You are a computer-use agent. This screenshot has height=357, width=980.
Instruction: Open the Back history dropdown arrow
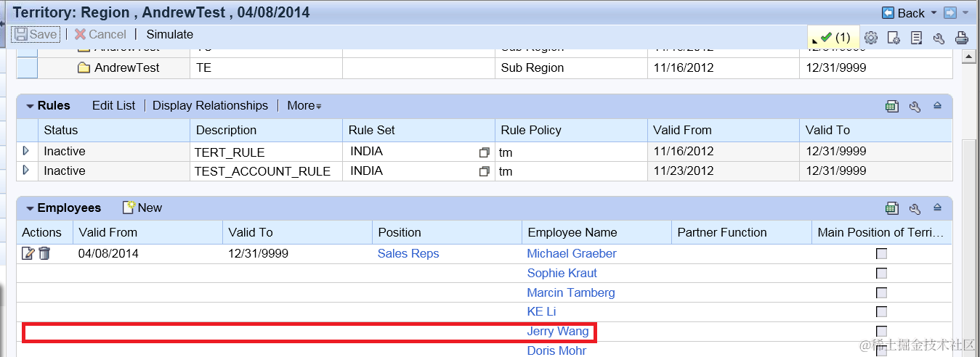(x=934, y=13)
